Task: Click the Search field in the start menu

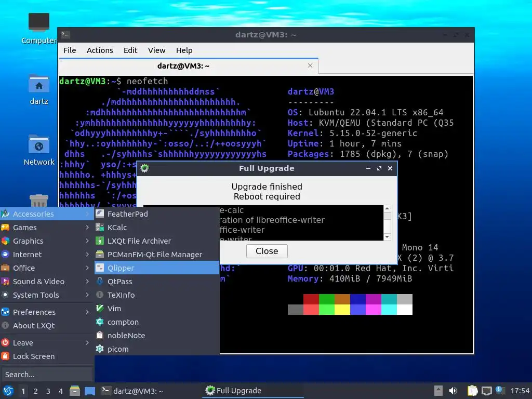Action: coord(46,375)
